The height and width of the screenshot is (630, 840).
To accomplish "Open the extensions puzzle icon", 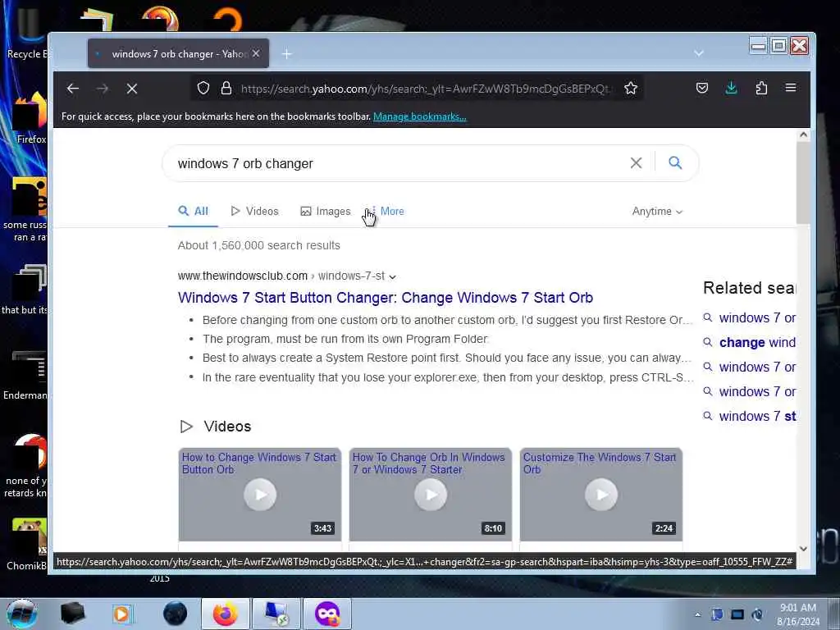I will tap(761, 88).
